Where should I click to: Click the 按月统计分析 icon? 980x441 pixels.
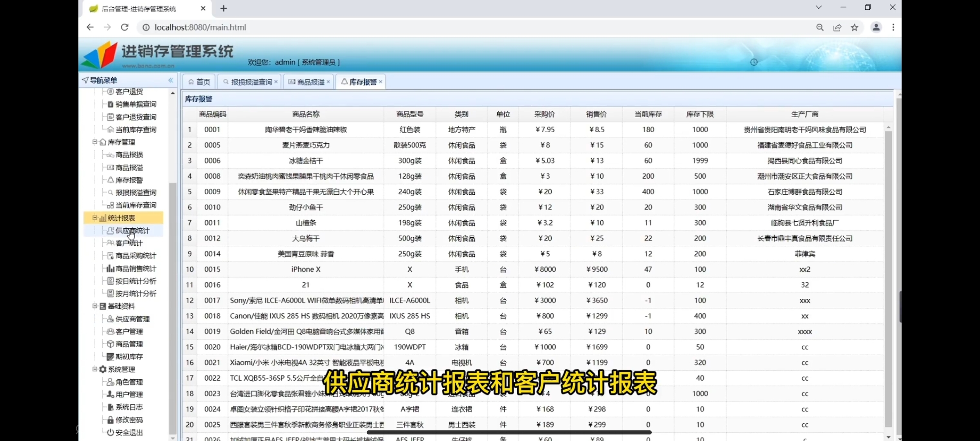click(x=110, y=293)
